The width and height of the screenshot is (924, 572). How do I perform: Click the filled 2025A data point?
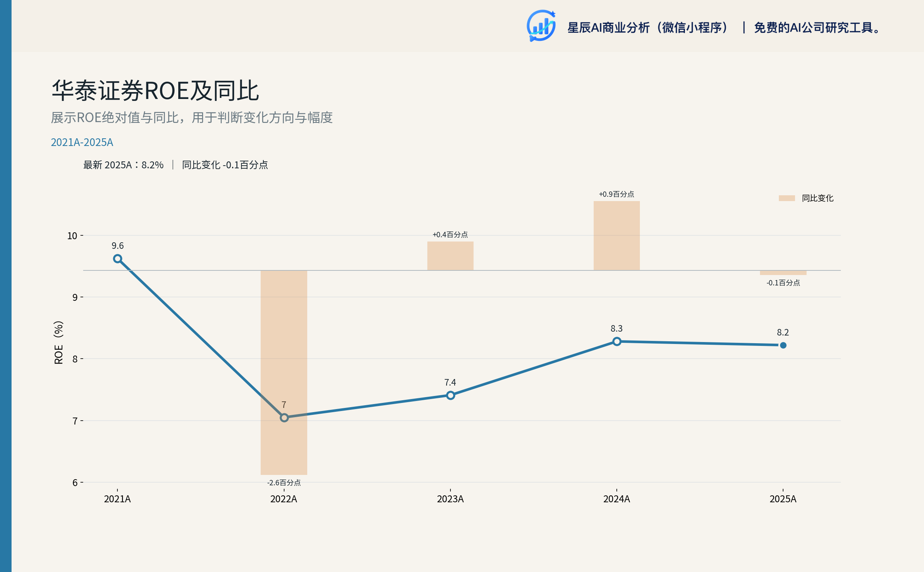783,345
